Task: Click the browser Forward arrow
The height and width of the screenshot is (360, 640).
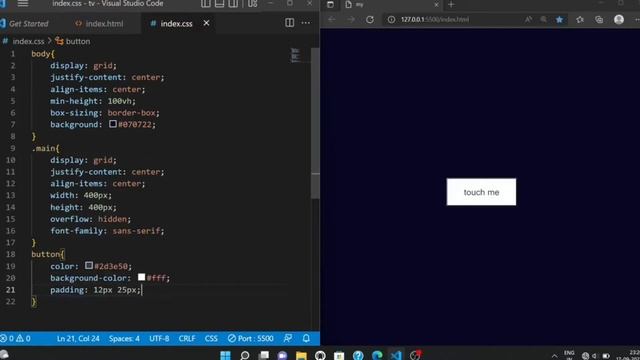Action: click(x=351, y=19)
